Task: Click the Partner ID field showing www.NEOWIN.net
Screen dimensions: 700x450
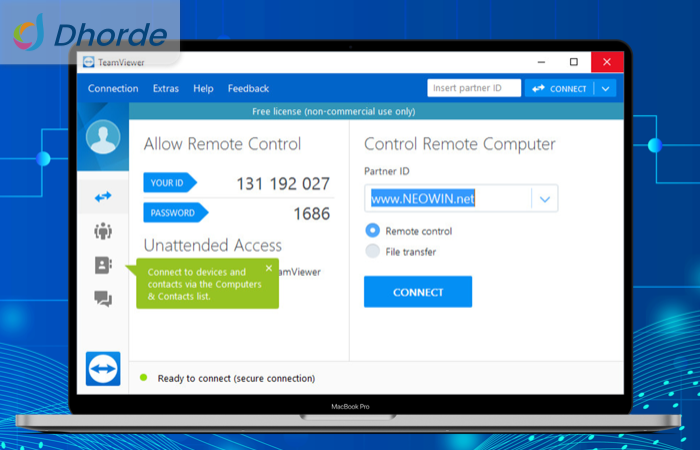Action: (x=448, y=199)
